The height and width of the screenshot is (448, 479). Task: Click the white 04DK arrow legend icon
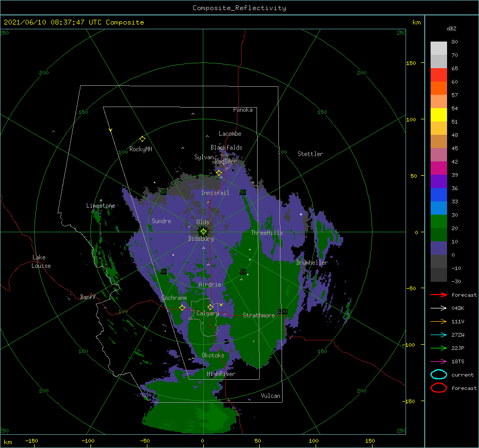(439, 308)
